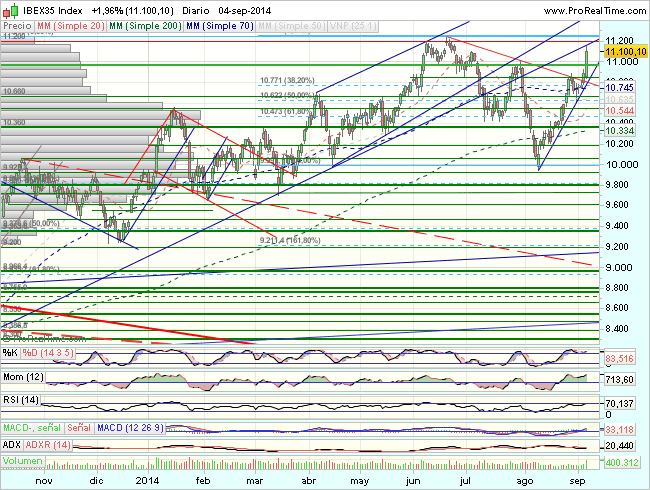Select the MACD (12 26 9) label
The height and width of the screenshot is (490, 650).
click(131, 427)
